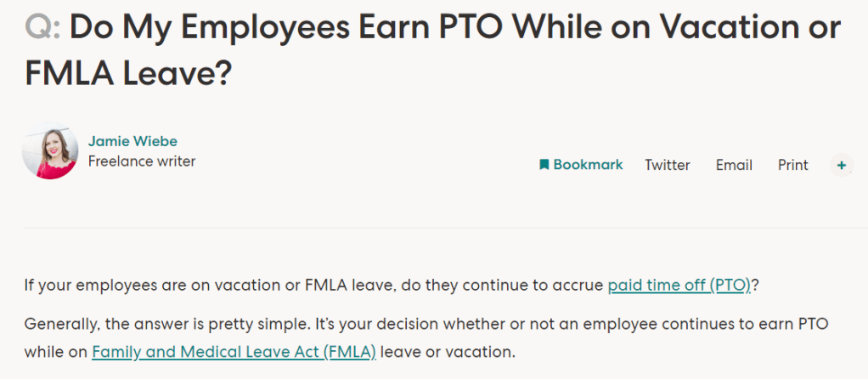The width and height of the screenshot is (868, 379).
Task: Expand more share options plus button
Action: 841,165
